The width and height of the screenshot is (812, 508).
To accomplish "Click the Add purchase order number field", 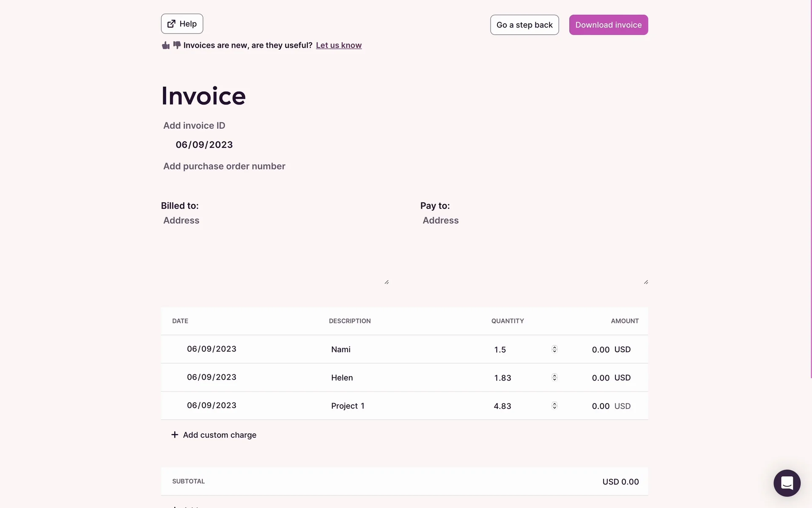I will tap(224, 166).
